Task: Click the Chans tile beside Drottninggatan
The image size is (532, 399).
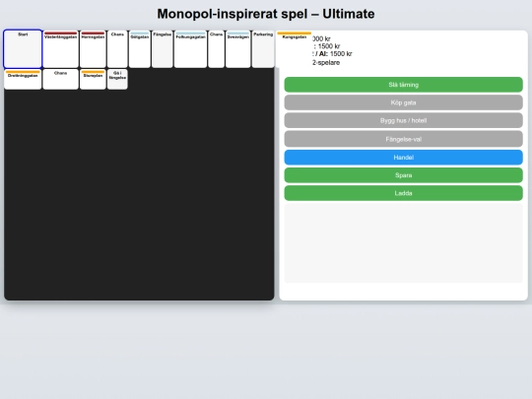Action: click(61, 80)
